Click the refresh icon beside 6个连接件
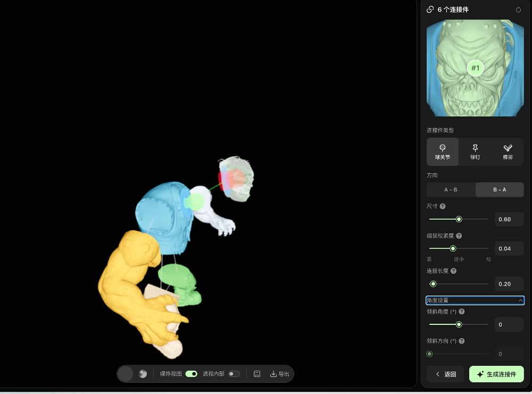 coord(518,10)
